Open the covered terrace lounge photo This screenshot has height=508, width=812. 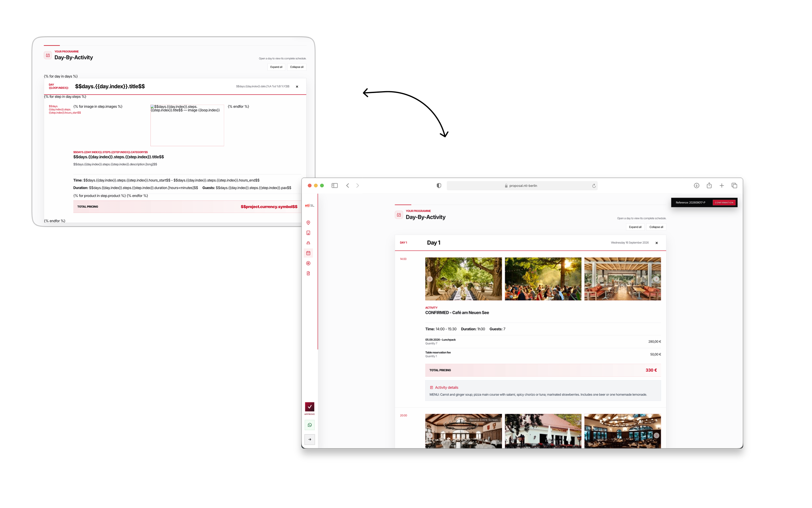click(622, 279)
